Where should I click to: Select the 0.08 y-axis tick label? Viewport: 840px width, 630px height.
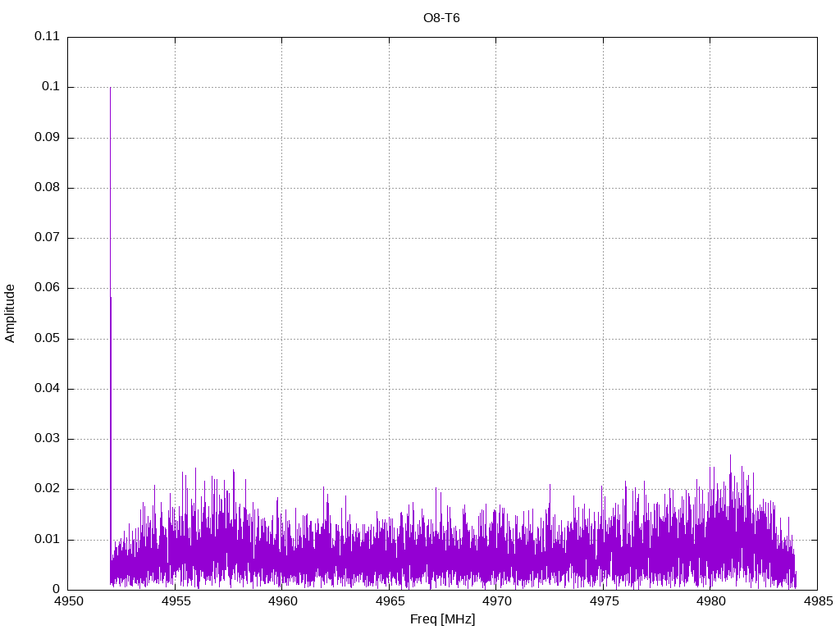(48, 188)
